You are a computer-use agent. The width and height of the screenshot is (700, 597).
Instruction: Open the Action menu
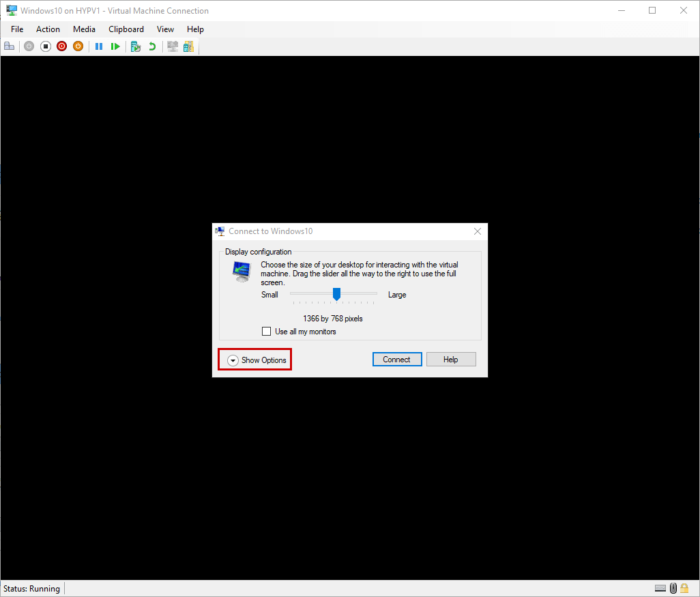coord(48,29)
